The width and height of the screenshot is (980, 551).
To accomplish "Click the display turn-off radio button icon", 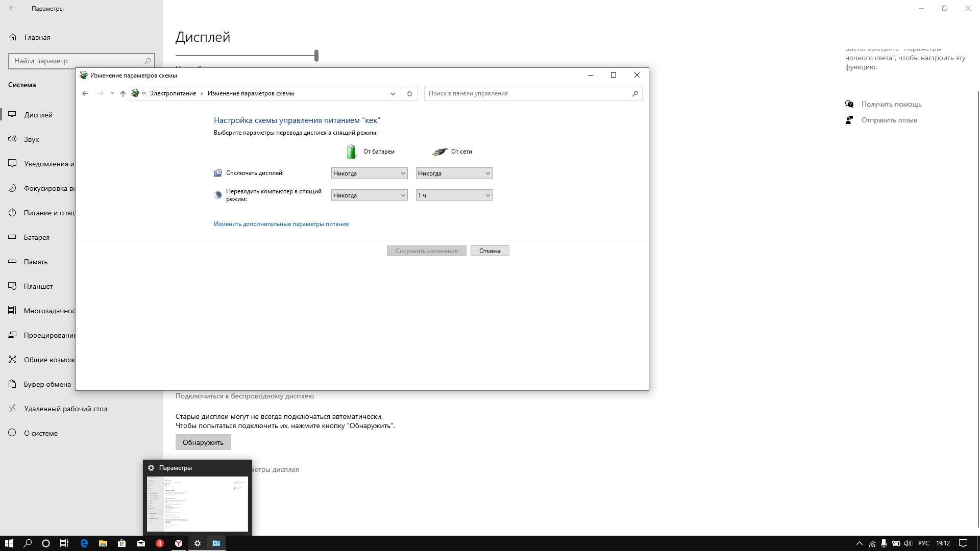I will coord(217,173).
